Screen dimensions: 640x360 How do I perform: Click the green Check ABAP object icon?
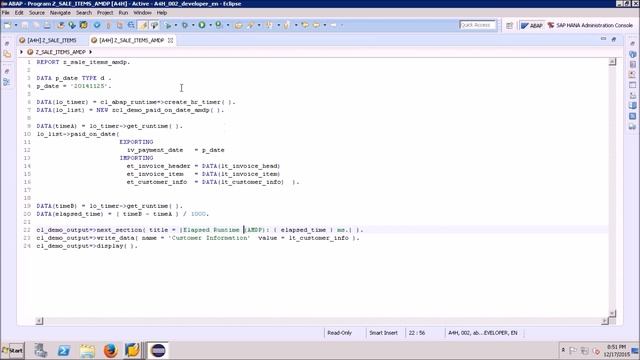pyautogui.click(x=72, y=25)
